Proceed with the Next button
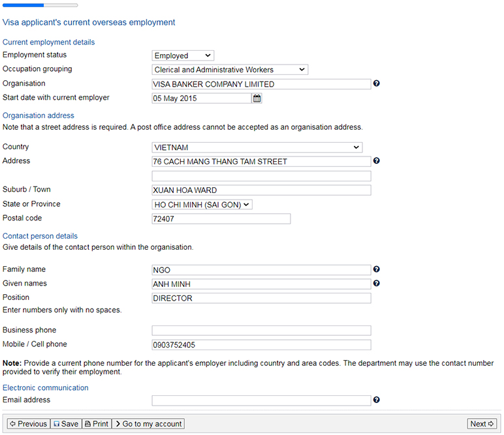The width and height of the screenshot is (504, 435). (x=482, y=424)
